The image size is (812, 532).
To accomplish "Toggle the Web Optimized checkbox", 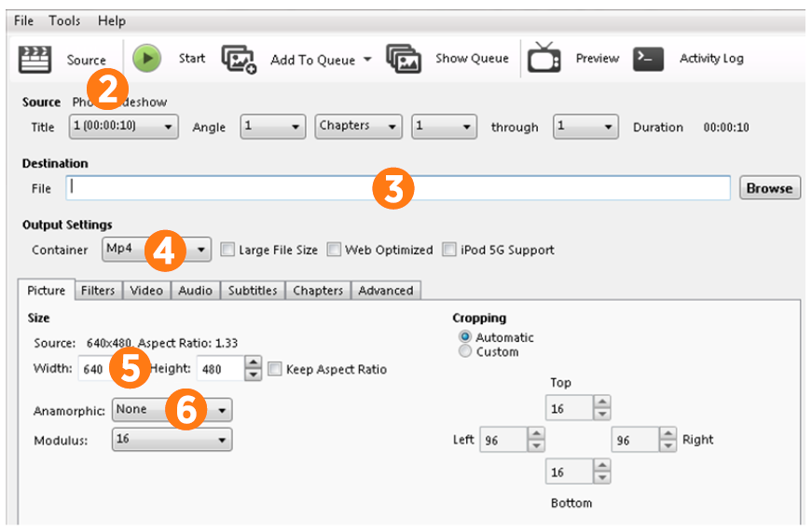I will tap(334, 250).
